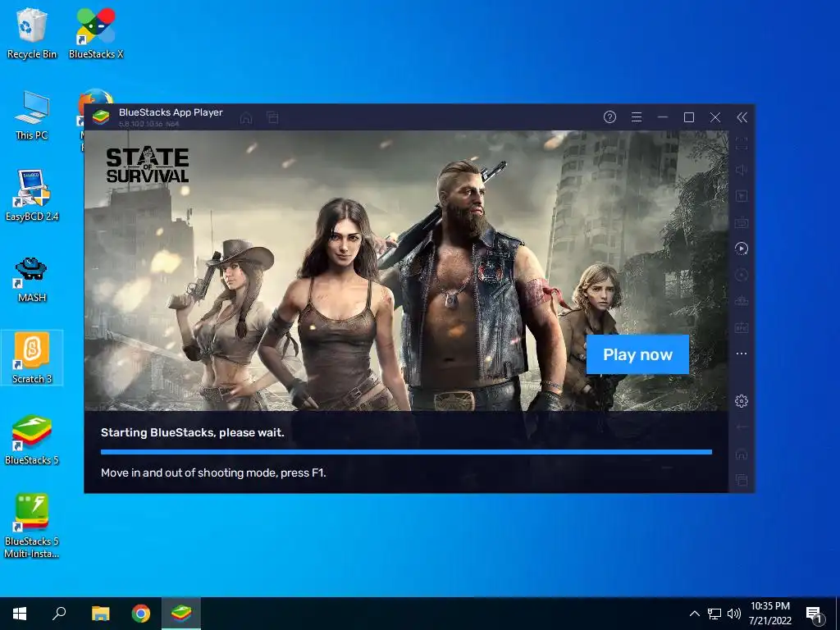Viewport: 840px width, 630px height.
Task: Toggle fullscreen in BlueStacks sidebar
Action: point(742,144)
